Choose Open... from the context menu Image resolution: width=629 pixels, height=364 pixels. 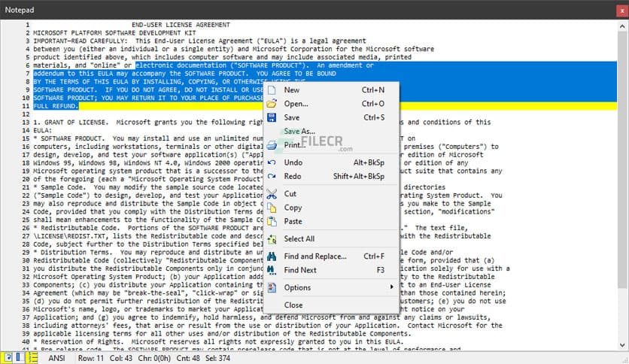331,104
